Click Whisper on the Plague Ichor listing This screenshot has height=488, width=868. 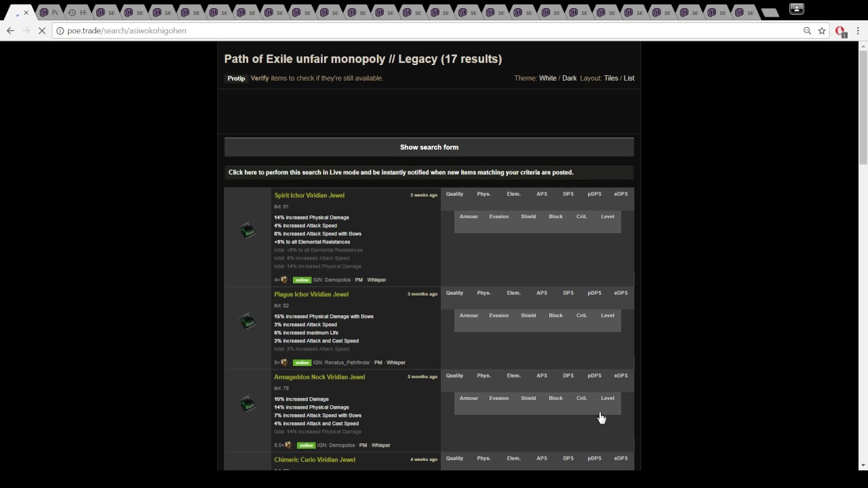(x=395, y=363)
